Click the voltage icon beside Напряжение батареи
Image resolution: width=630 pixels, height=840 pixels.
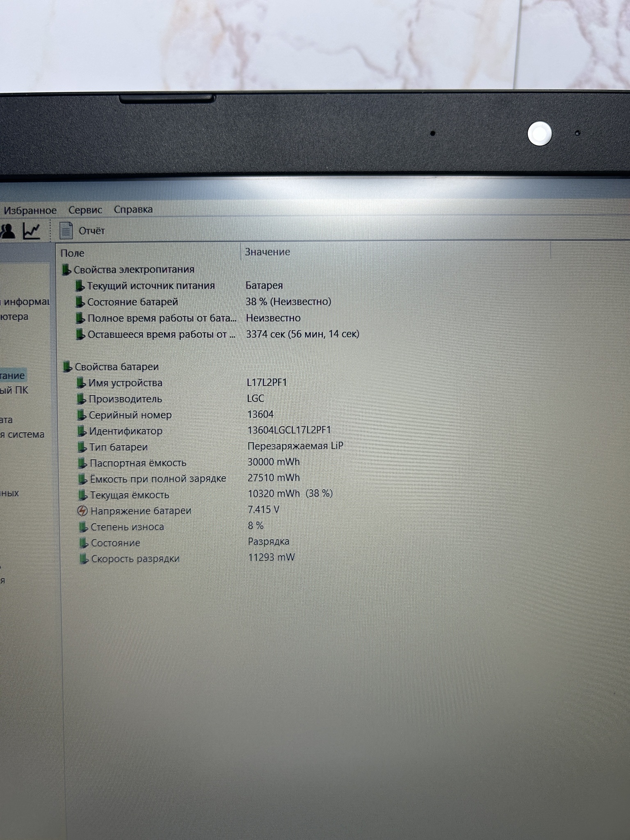[x=82, y=511]
